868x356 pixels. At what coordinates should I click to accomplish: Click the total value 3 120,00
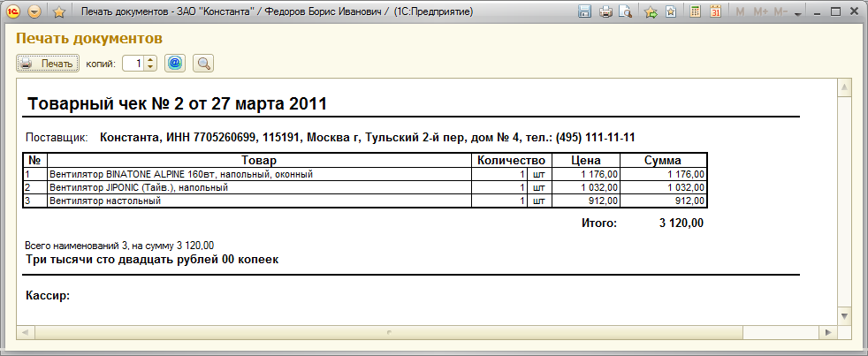pyautogui.click(x=681, y=223)
